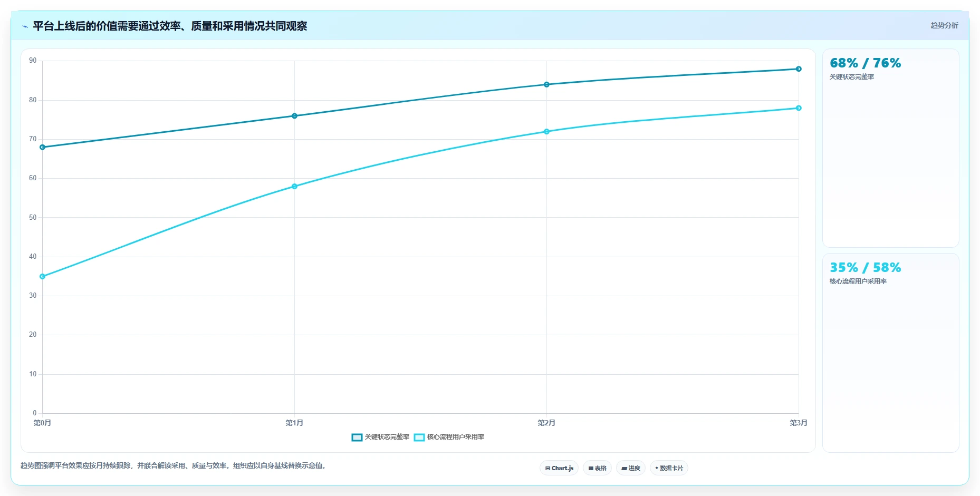The width and height of the screenshot is (980, 496).
Task: Click the 第0月 x-axis label
Action: coord(43,423)
